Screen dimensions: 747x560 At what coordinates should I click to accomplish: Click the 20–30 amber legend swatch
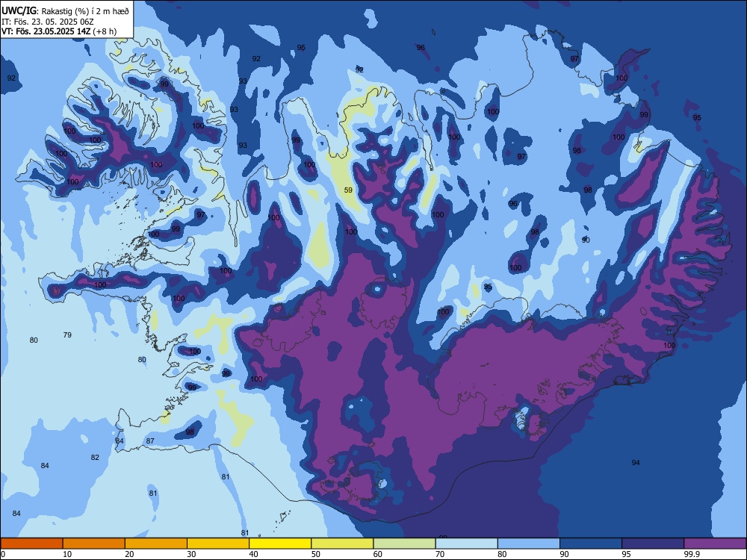[156, 544]
